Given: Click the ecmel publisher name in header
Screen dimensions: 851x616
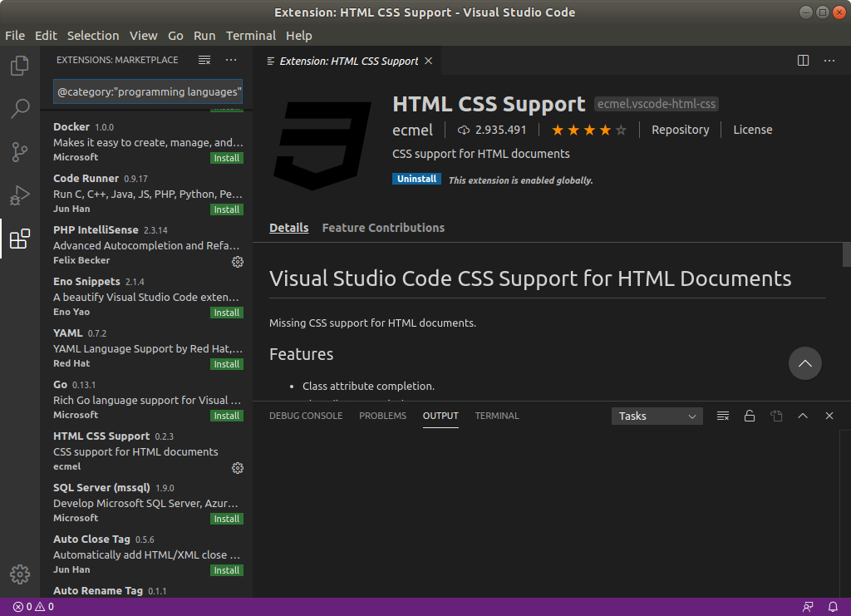Looking at the screenshot, I should pyautogui.click(x=412, y=131).
